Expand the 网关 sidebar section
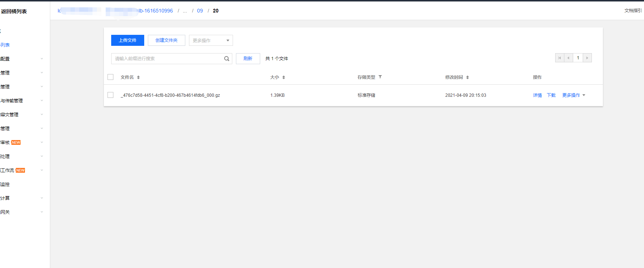The width and height of the screenshot is (644, 268). coord(42,212)
